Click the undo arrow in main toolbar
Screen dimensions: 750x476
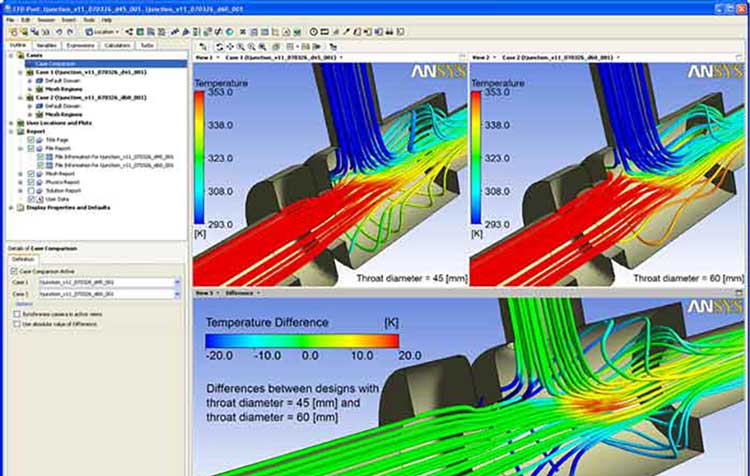click(59, 32)
